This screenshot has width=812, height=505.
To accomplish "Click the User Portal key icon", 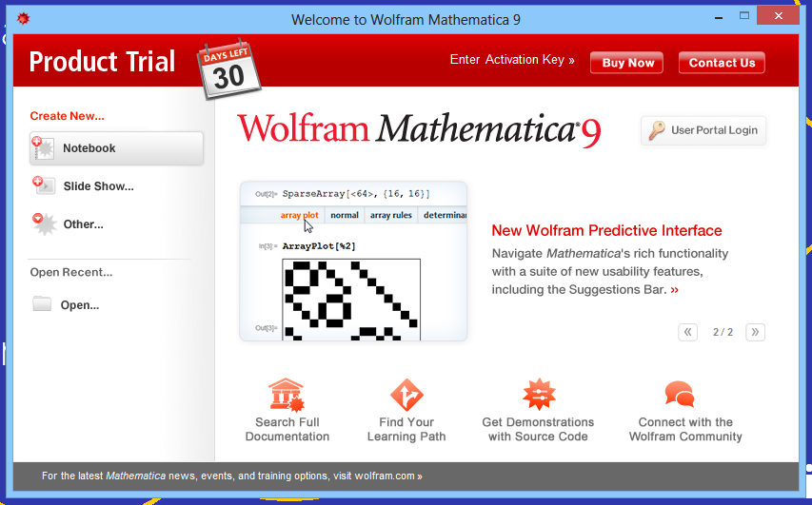I will coord(657,130).
